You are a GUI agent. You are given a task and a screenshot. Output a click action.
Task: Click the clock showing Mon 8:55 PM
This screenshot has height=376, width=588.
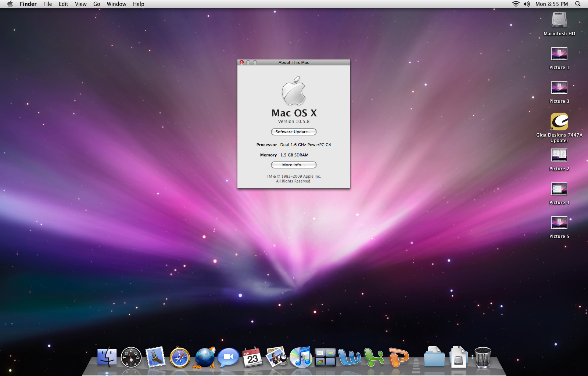[552, 4]
